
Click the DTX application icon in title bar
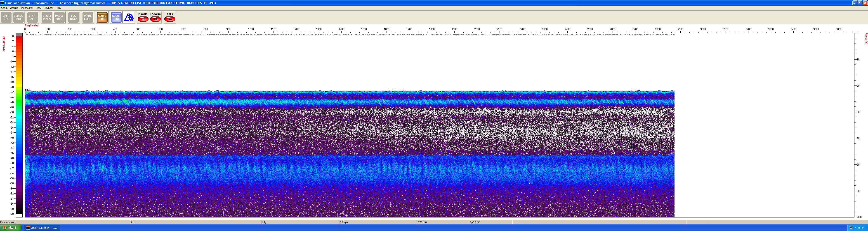coord(2,3)
